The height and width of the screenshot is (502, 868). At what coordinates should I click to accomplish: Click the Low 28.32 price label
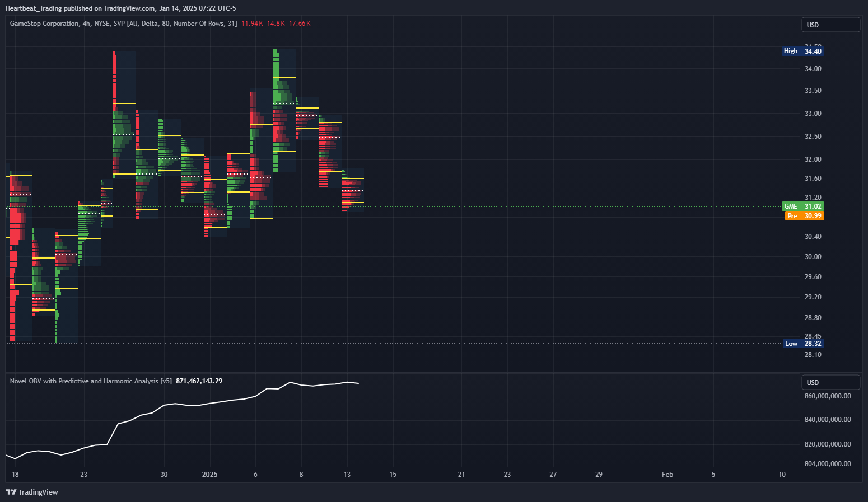[803, 343]
